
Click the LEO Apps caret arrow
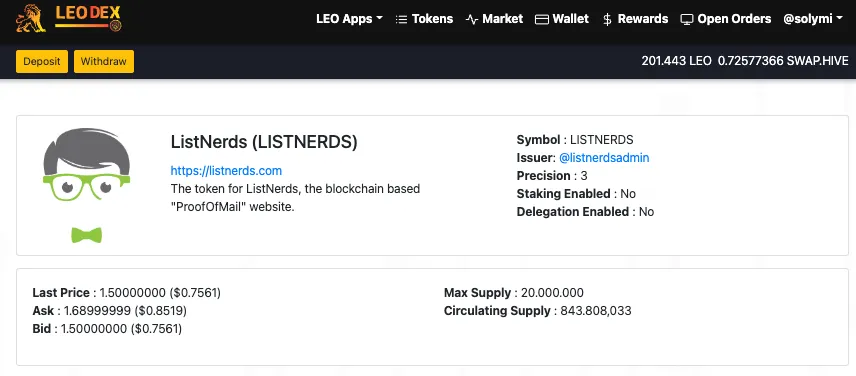coord(379,19)
